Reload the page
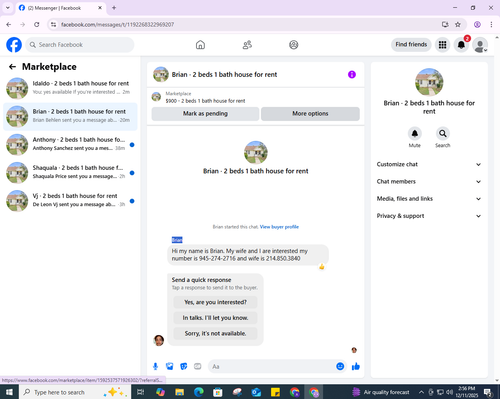500x399 pixels. click(x=37, y=24)
